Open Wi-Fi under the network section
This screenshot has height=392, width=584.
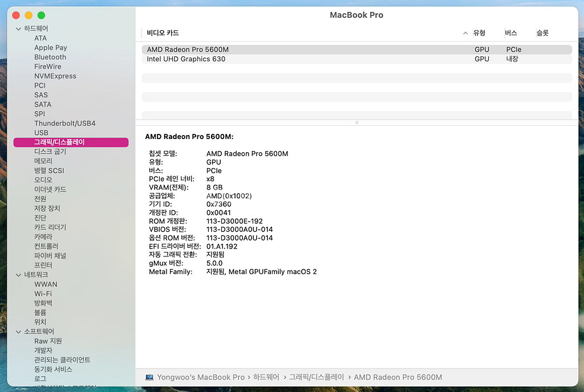coord(43,294)
